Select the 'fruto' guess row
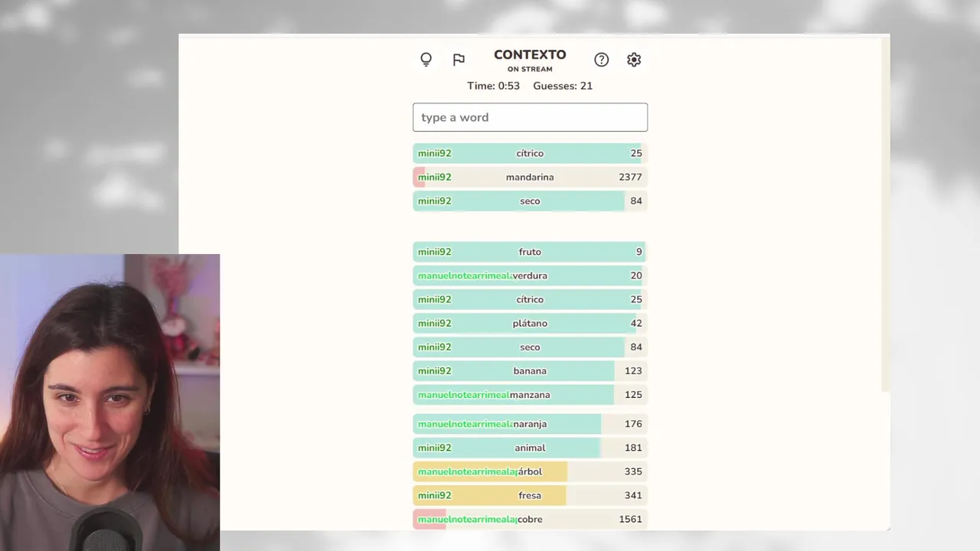The height and width of the screenshot is (551, 980). [530, 252]
